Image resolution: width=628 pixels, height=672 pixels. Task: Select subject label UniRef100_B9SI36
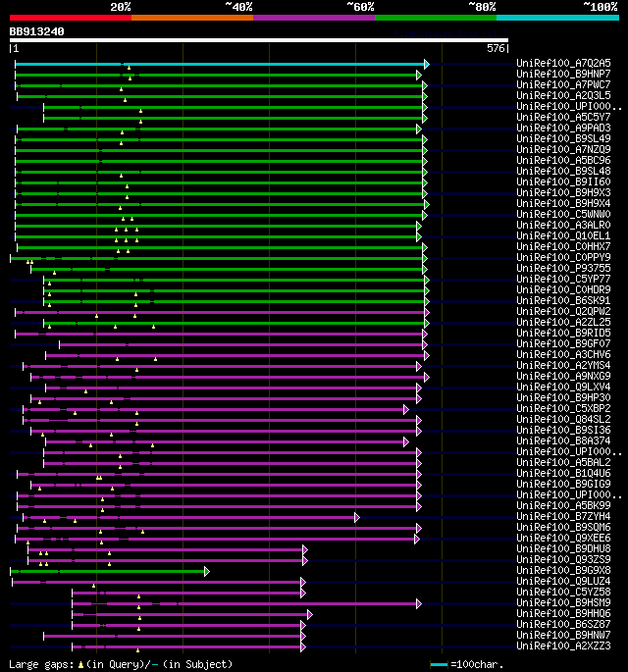[563, 430]
